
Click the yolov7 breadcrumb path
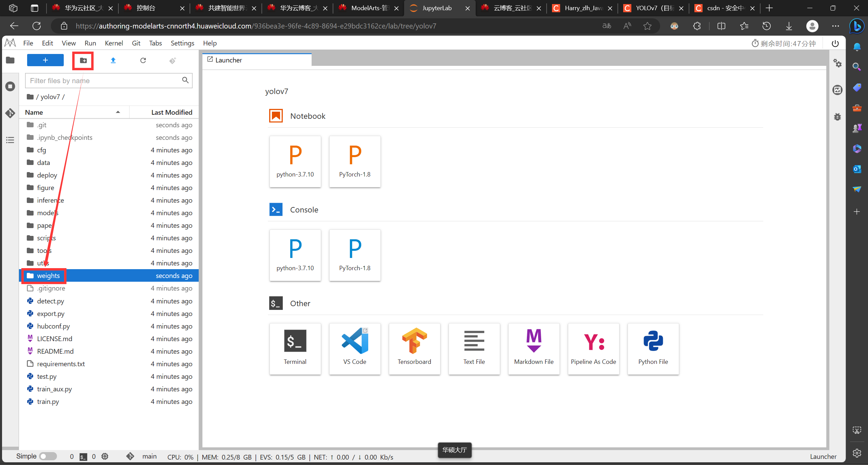(x=50, y=97)
